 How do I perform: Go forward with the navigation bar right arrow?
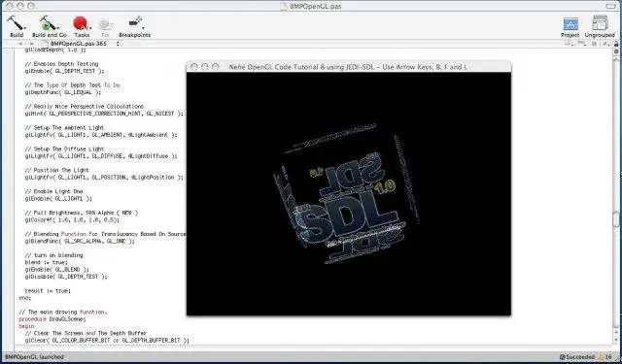click(32, 44)
